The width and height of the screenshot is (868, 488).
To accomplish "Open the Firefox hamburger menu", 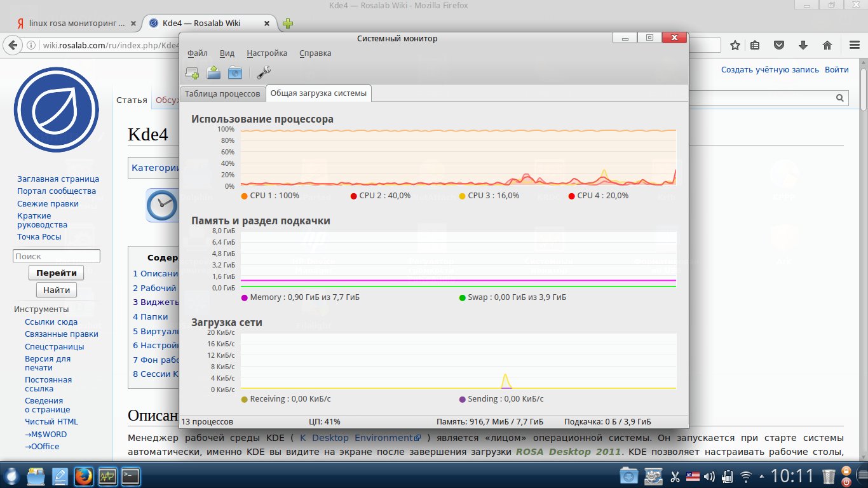I will pos(853,45).
